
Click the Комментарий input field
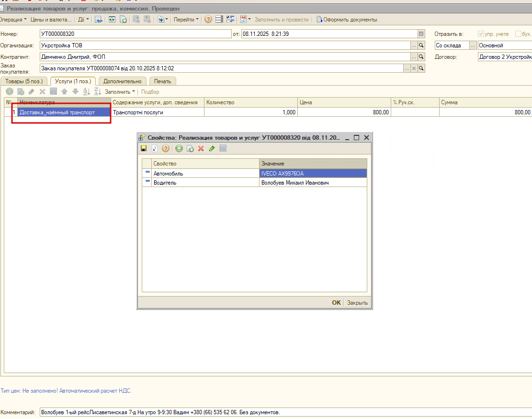click(x=286, y=412)
